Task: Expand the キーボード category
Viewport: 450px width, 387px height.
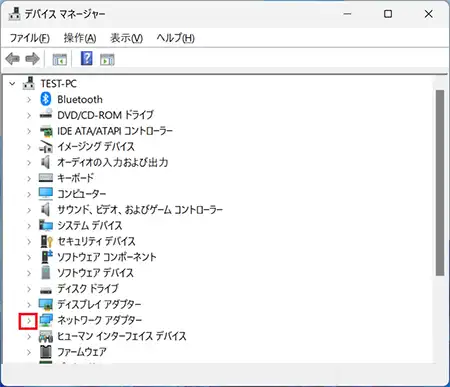Action: coord(29,178)
